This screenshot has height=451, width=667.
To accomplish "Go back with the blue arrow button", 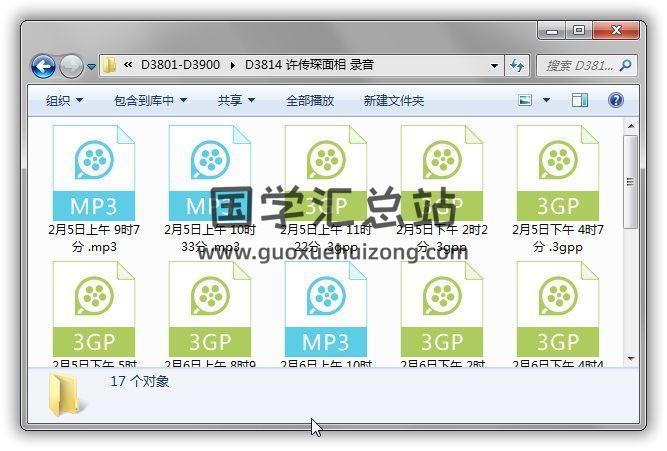I will [43, 66].
